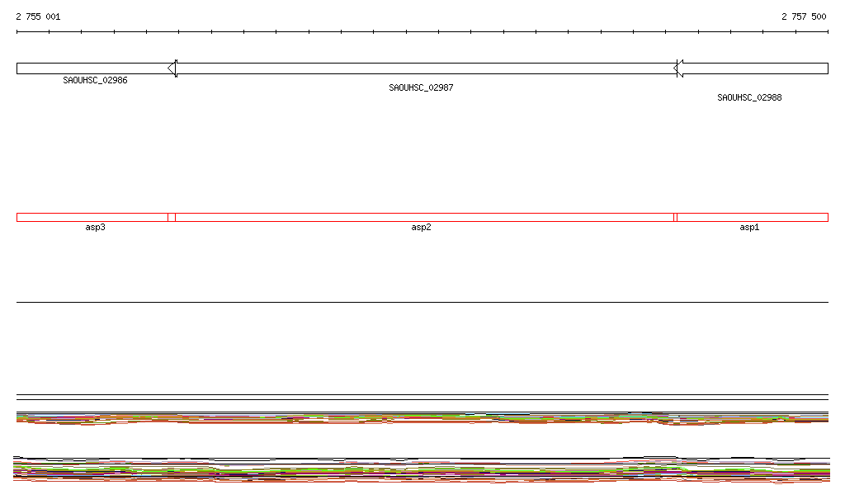Click the end coordinate 2 757 500
845x504 pixels.
(804, 16)
